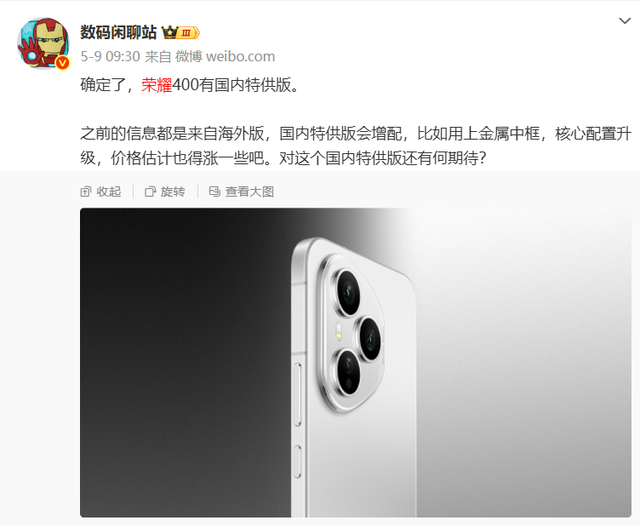The width and height of the screenshot is (640, 526).
Task: Click the orange verified V badge
Action: click(x=62, y=62)
